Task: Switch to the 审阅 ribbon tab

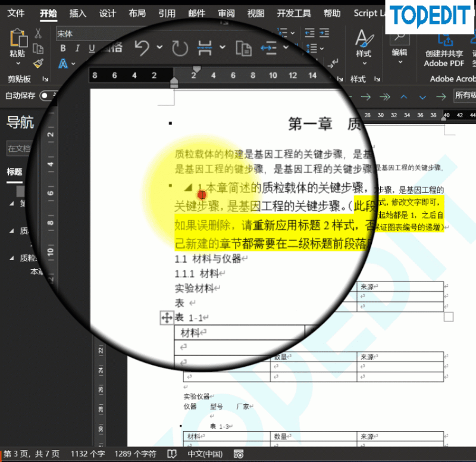Action: (x=226, y=13)
